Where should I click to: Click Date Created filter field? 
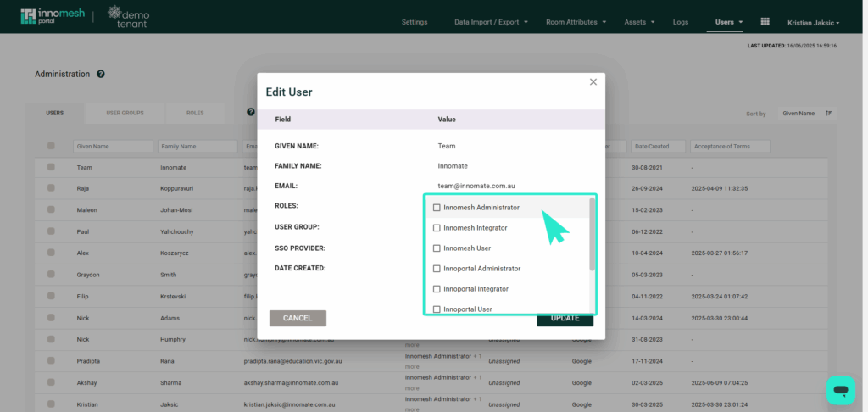point(658,146)
